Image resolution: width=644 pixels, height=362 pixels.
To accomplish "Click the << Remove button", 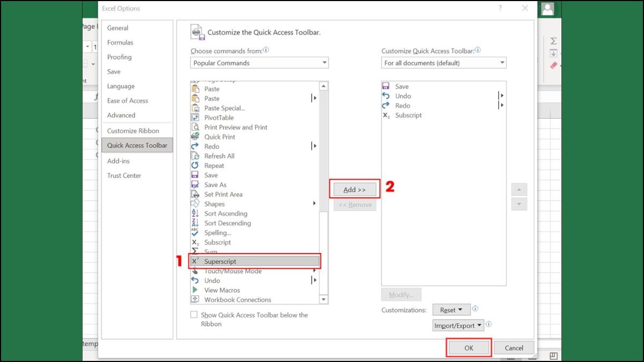I will tap(355, 204).
